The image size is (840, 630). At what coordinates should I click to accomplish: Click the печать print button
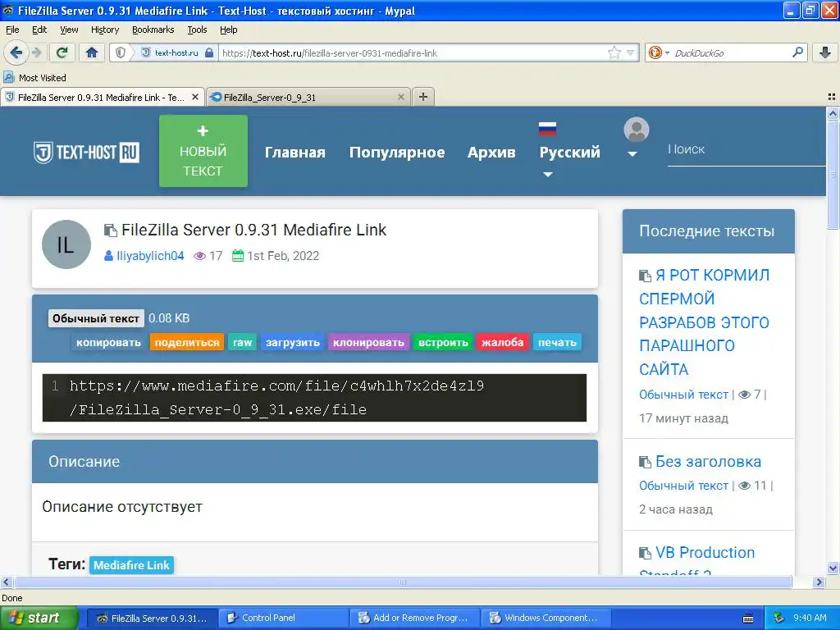(557, 342)
